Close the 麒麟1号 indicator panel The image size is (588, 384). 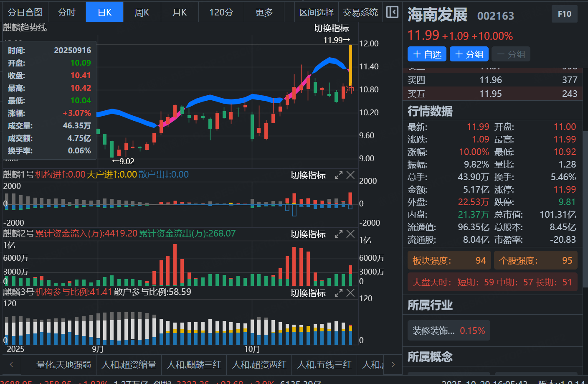(x=351, y=175)
